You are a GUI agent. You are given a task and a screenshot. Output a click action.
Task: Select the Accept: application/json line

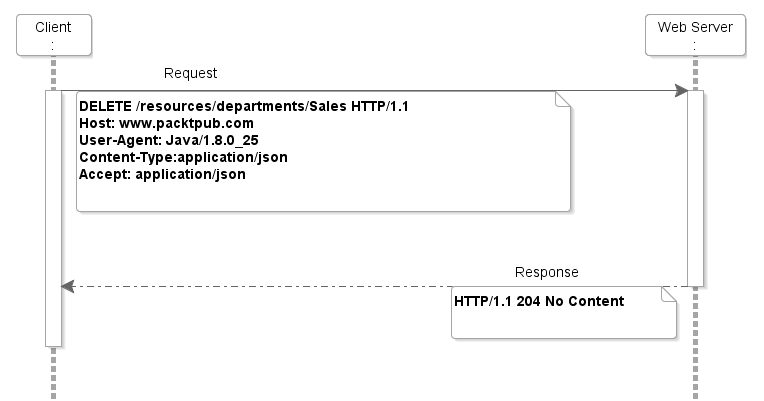coord(162,174)
